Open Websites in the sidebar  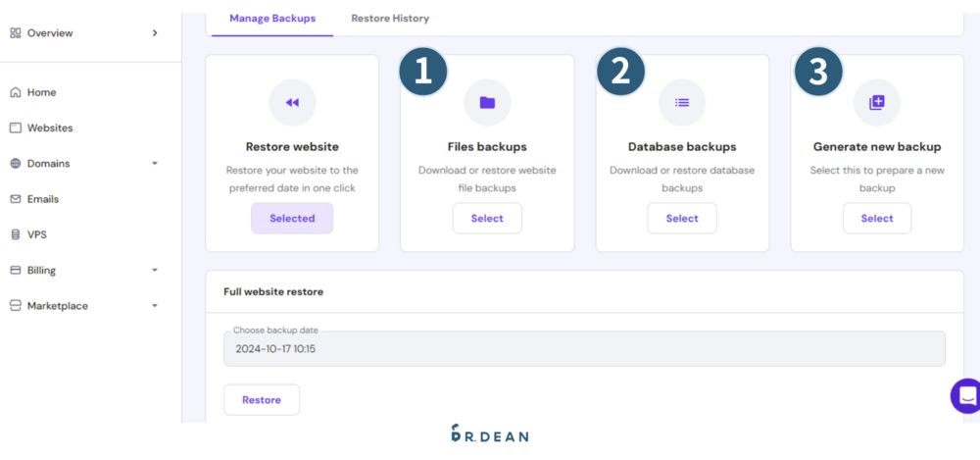(x=49, y=128)
